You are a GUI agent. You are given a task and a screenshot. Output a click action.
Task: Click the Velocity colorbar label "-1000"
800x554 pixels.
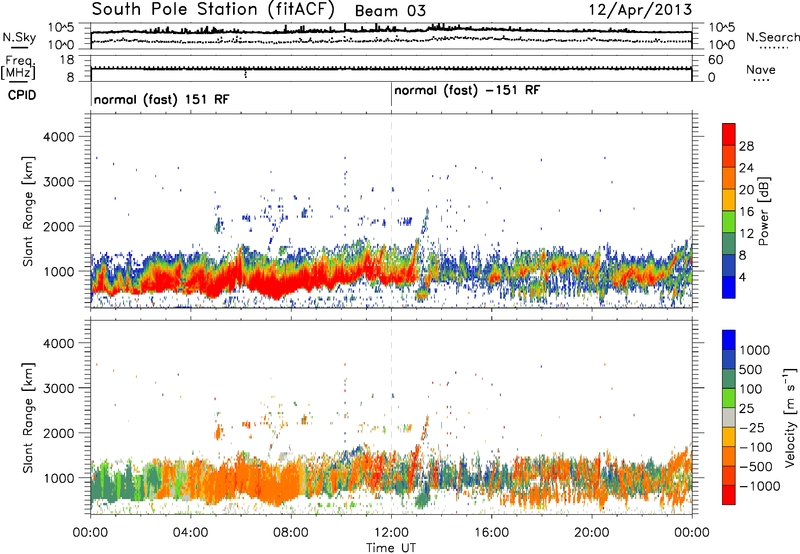[x=760, y=486]
